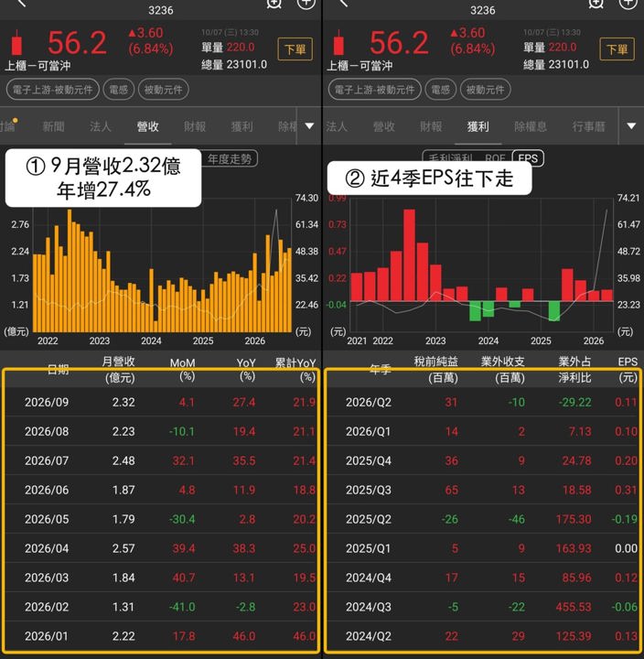The image size is (644, 659).
Task: Open the 營收 tab in the left panel
Action: coord(147,126)
